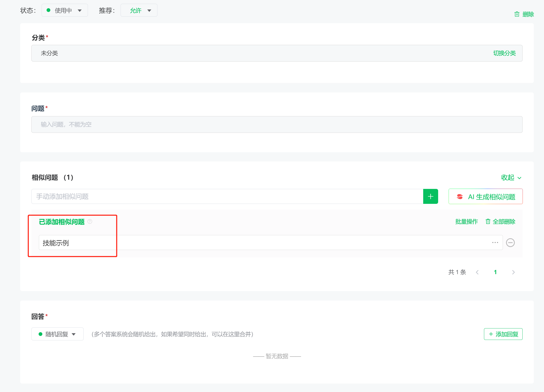Go to next page arrow
This screenshot has height=392, width=544.
tap(513, 272)
